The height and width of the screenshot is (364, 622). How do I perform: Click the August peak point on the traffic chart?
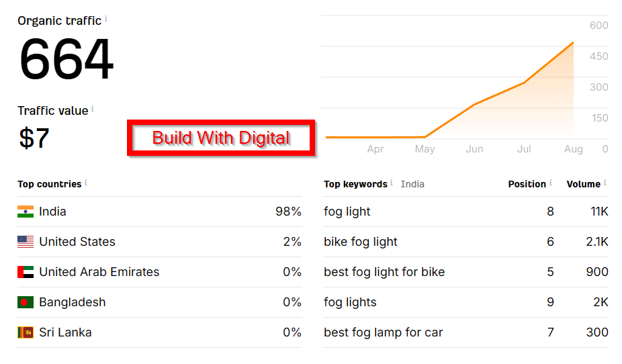(573, 43)
